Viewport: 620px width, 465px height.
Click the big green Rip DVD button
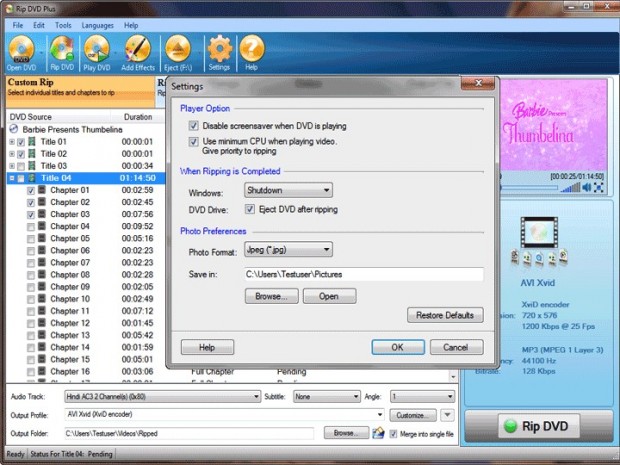(x=539, y=426)
